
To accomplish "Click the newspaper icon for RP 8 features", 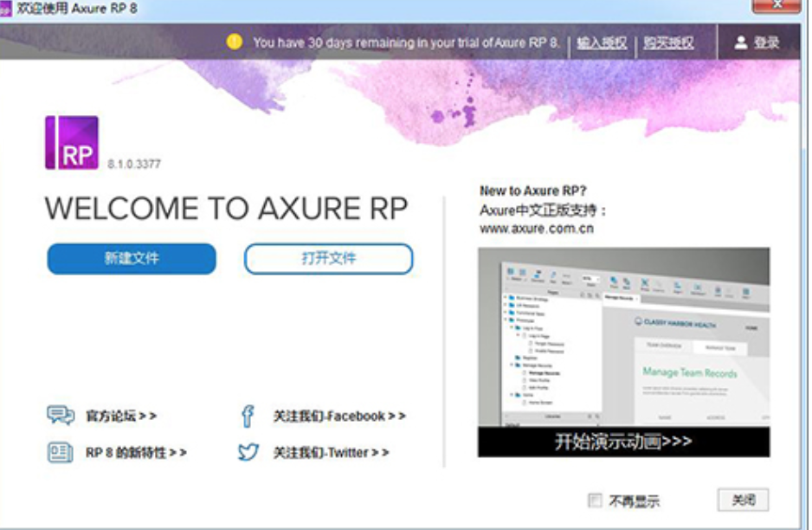I will click(x=60, y=452).
